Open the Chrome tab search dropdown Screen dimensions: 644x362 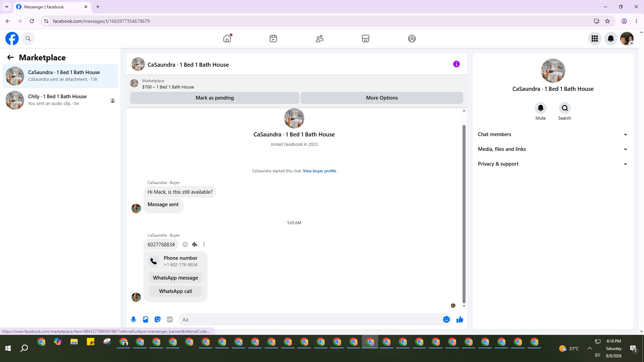7,7
